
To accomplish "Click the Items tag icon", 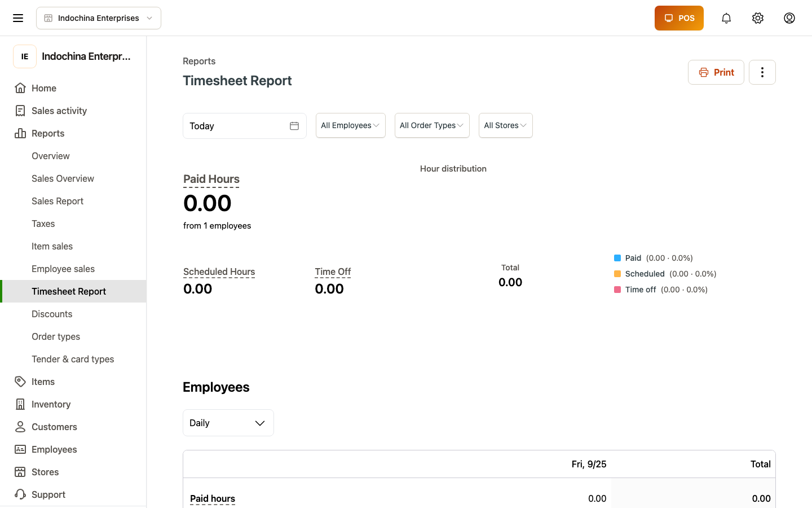I will (x=20, y=382).
